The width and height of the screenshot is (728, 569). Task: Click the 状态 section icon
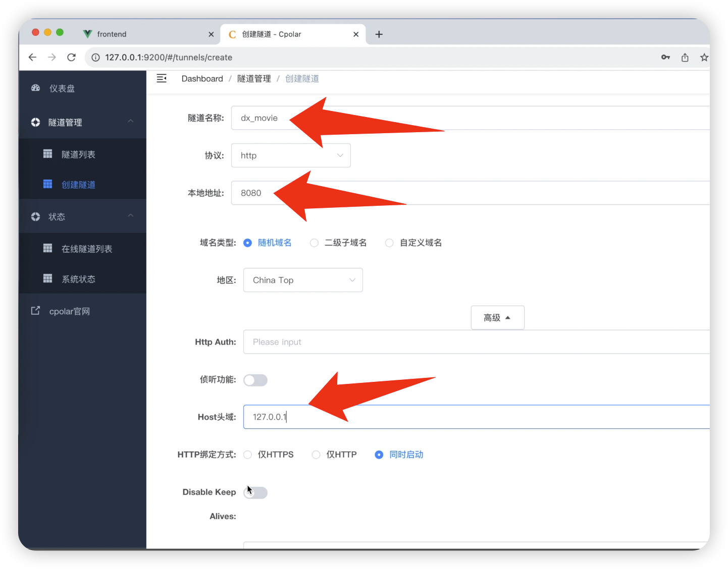(35, 216)
